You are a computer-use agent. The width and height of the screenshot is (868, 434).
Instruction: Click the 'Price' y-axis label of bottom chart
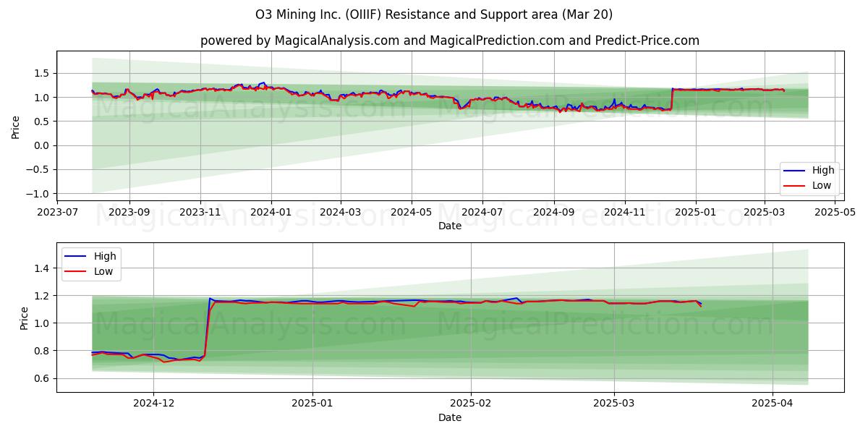pyautogui.click(x=25, y=318)
